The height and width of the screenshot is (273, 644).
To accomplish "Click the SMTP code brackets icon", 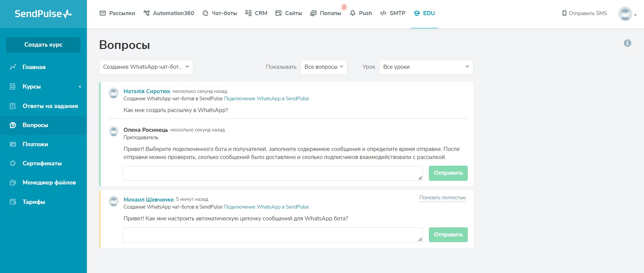I will pos(383,13).
